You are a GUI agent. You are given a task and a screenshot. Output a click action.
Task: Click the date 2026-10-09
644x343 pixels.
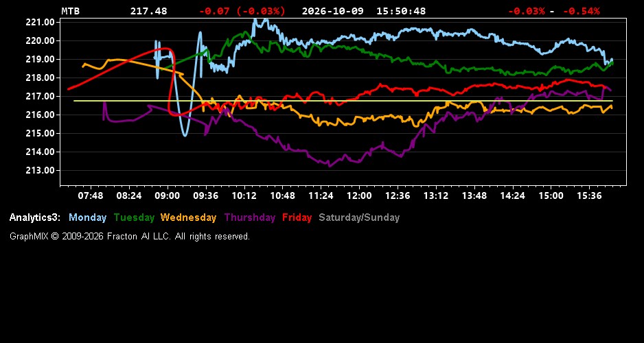pos(333,11)
